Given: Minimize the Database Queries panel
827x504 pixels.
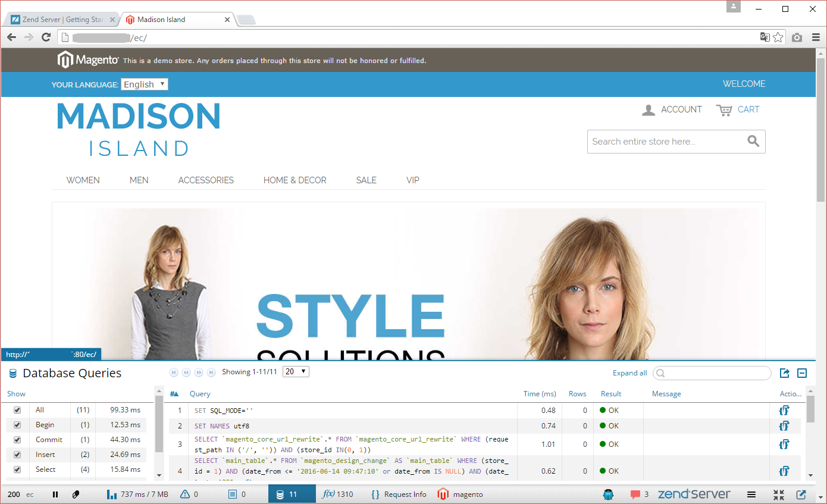Looking at the screenshot, I should pyautogui.click(x=801, y=373).
